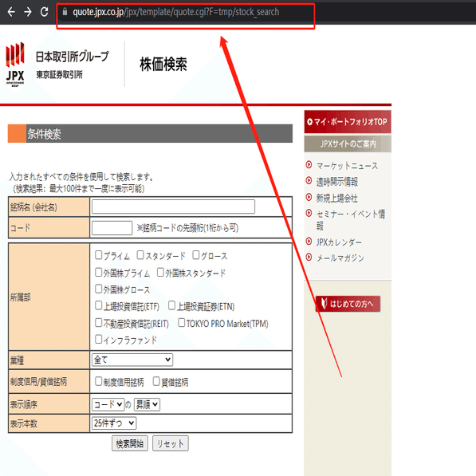
Task: Expand the コード sort-field dropdown
Action: 108,404
